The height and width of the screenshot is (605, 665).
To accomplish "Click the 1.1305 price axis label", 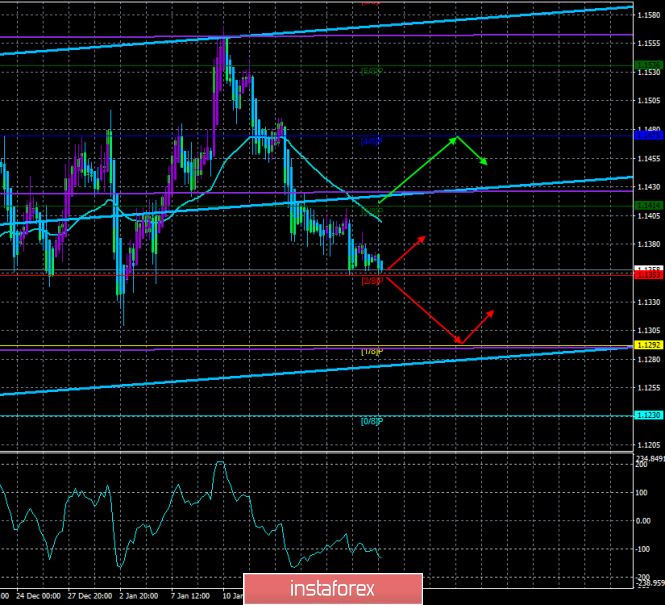I will tap(649, 331).
